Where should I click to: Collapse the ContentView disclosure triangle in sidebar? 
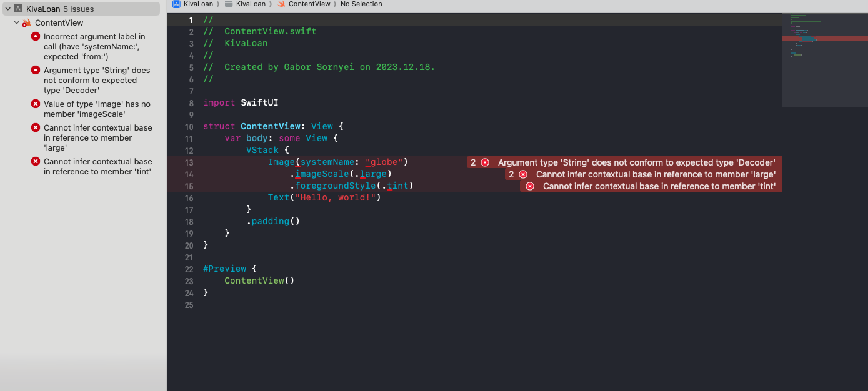(x=16, y=23)
